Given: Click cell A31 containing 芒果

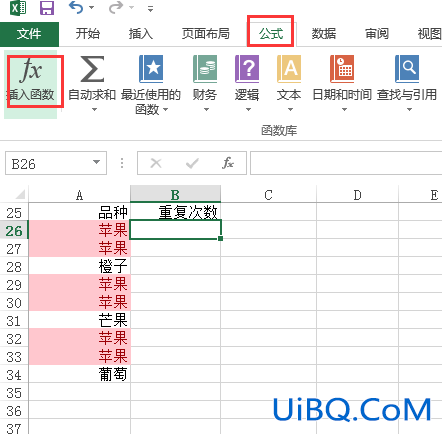Looking at the screenshot, I should click(79, 320).
